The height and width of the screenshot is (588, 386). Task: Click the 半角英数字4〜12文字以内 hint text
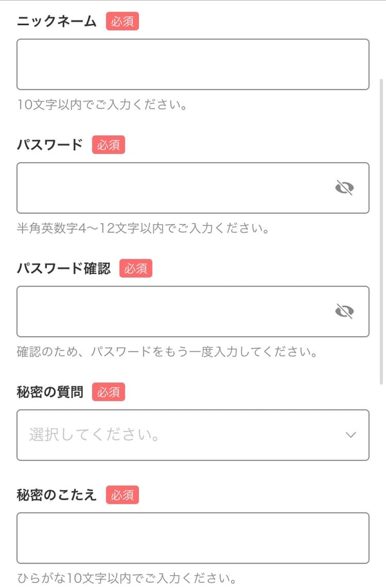point(142,228)
